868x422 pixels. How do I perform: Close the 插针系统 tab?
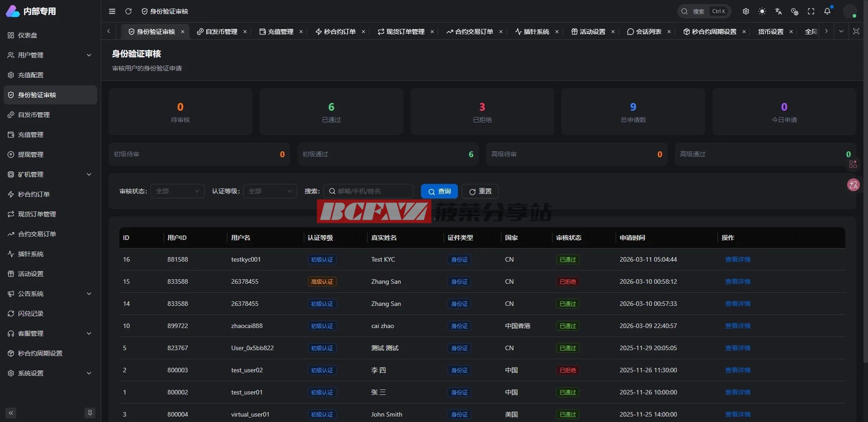click(557, 32)
